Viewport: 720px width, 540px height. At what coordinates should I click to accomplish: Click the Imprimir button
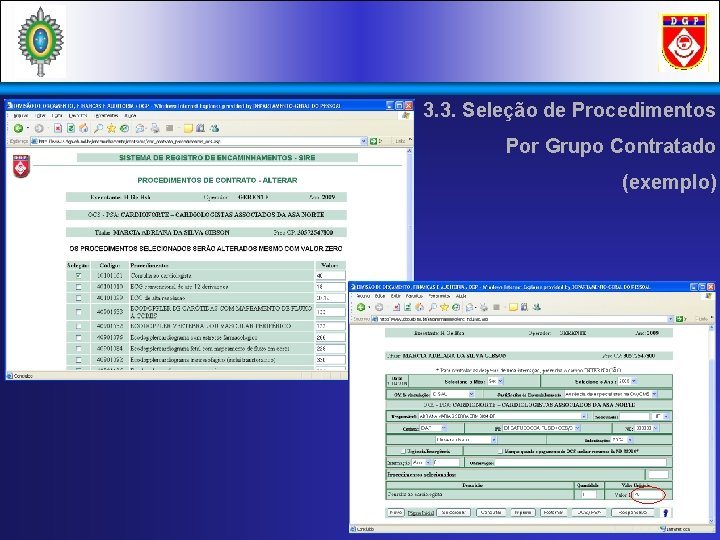[x=523, y=512]
